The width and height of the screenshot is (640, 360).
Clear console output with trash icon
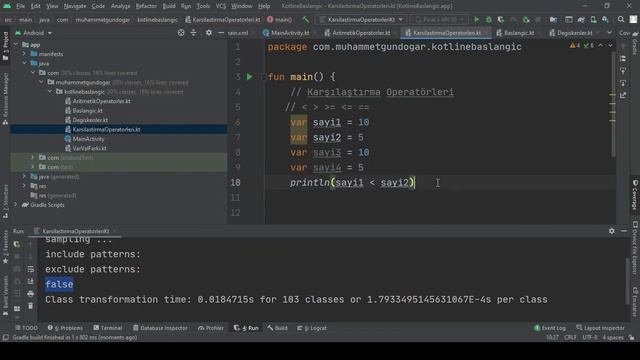(x=31, y=306)
